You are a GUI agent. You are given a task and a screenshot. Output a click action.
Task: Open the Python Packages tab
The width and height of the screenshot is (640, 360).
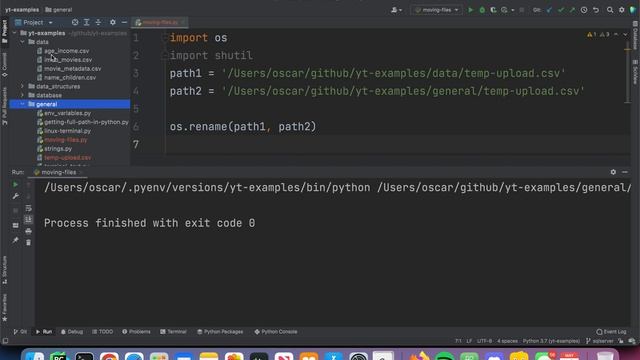coord(220,332)
